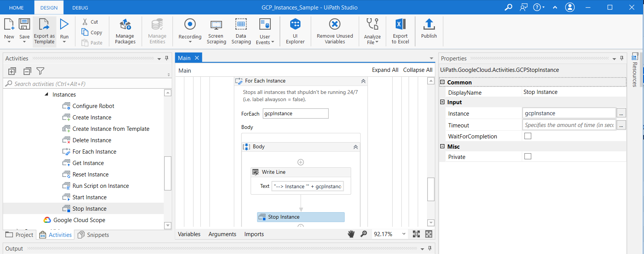The height and width of the screenshot is (254, 644).
Task: Click the ForEach gcpInstance input field
Action: (x=296, y=114)
